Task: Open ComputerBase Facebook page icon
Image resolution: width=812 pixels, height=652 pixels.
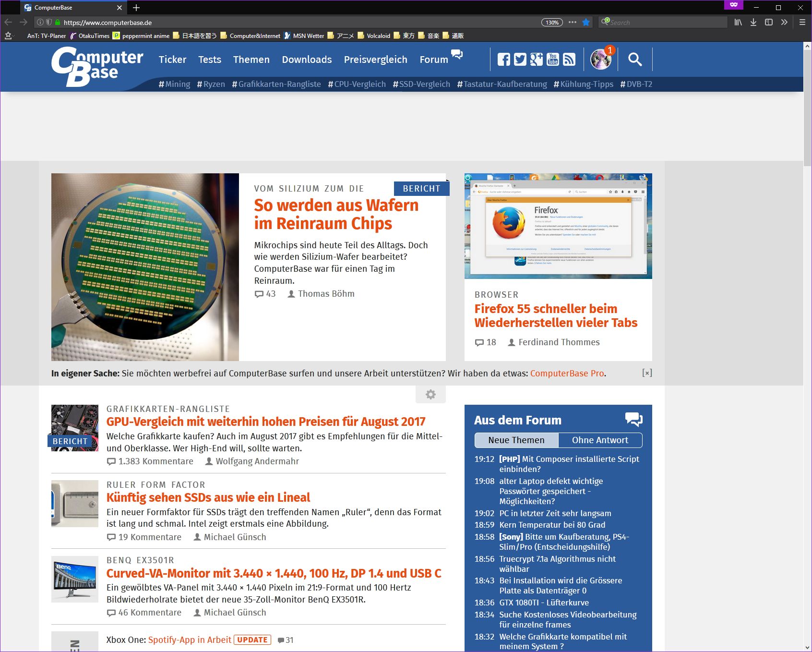Action: click(x=504, y=60)
